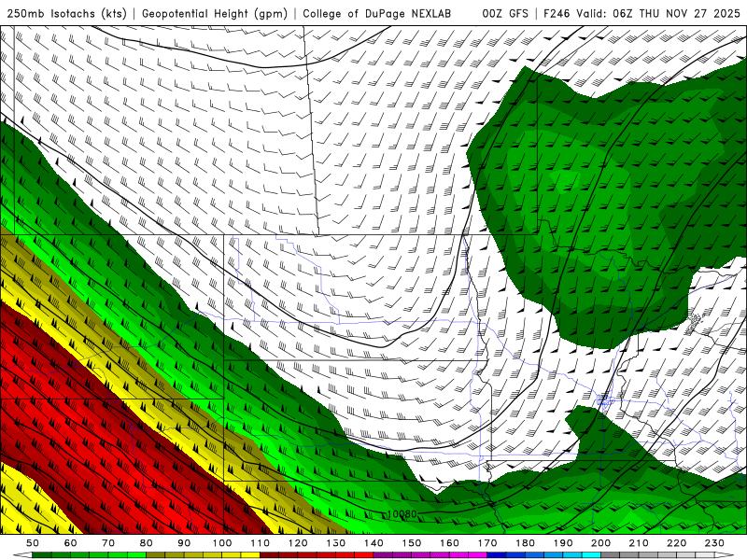Viewport: 747px width, 560px height.
Task: Pick the brightest green swatch just before 80
Action: pyautogui.click(x=136, y=554)
